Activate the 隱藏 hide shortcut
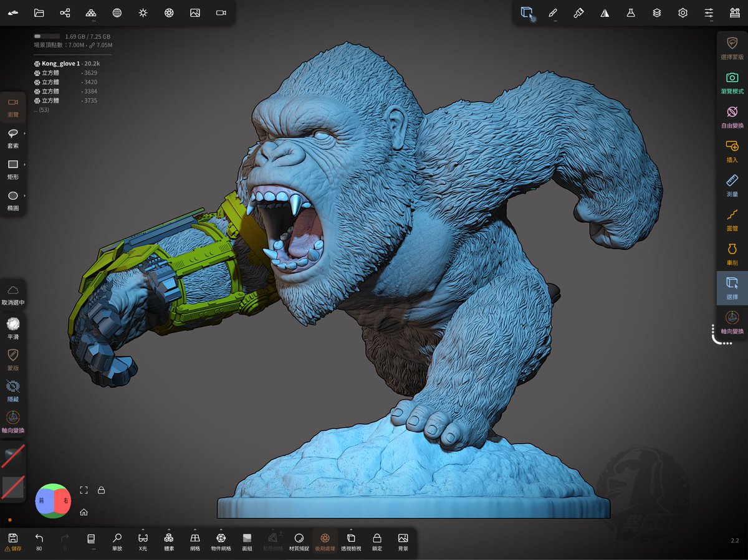Viewport: 748px width, 560px height. (13, 391)
